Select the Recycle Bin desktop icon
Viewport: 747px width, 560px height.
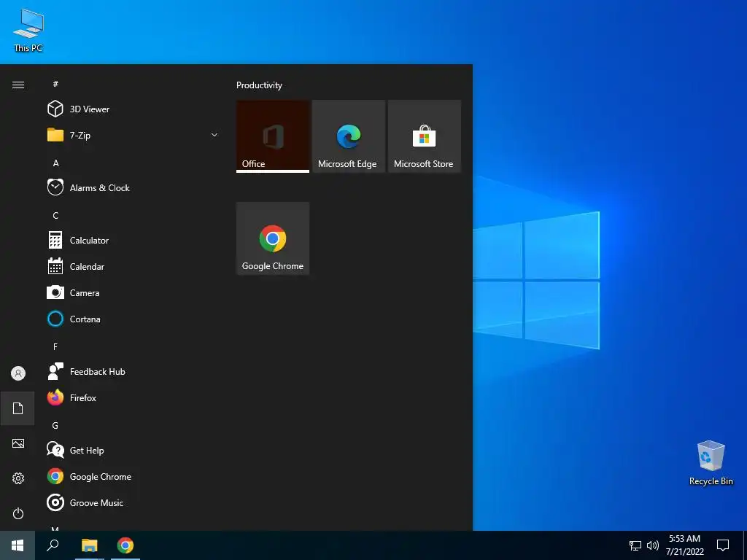pyautogui.click(x=711, y=463)
